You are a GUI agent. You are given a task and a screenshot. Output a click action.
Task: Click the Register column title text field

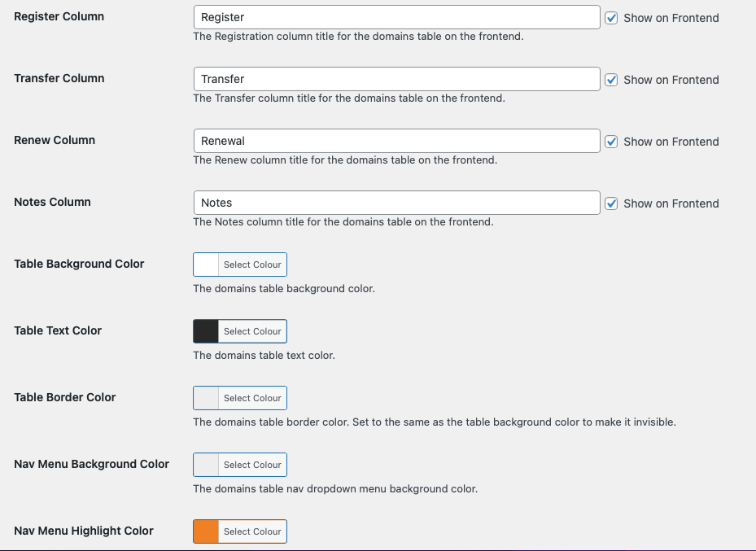coord(396,17)
